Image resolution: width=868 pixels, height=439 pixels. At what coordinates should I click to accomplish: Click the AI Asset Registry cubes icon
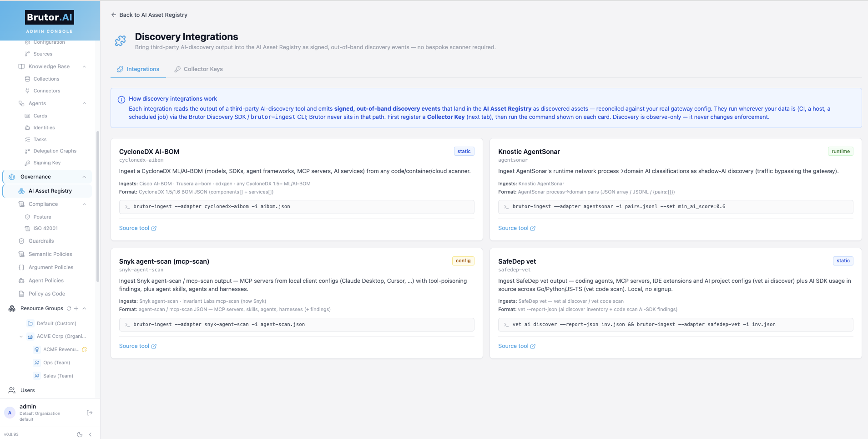pyautogui.click(x=21, y=191)
